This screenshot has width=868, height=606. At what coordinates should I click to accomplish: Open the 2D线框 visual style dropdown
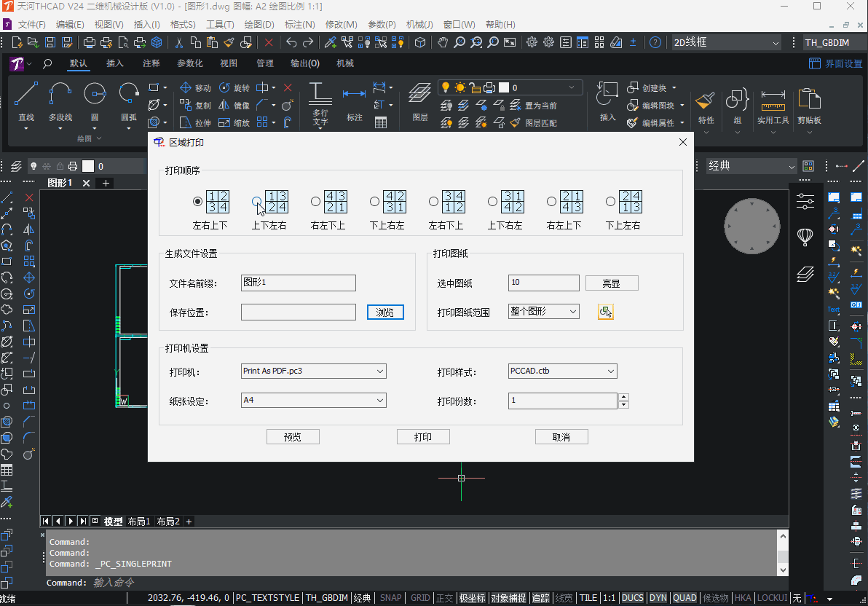point(726,43)
